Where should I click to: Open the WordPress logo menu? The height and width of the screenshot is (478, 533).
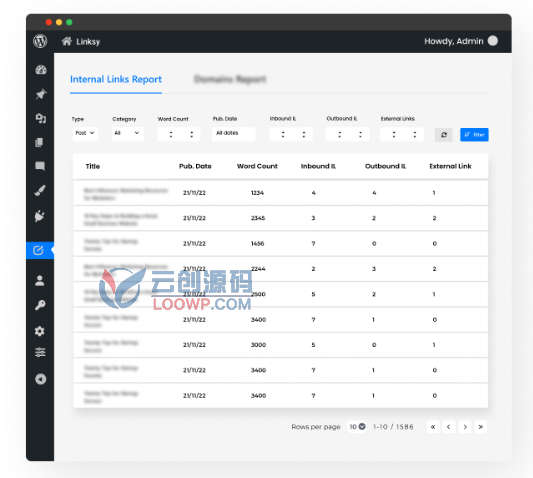tap(40, 41)
